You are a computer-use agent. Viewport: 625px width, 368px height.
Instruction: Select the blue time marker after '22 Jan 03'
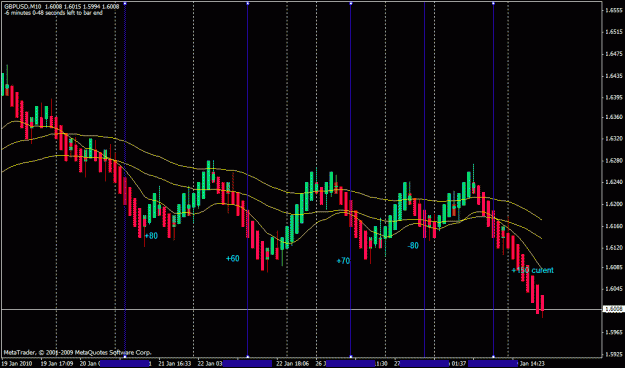click(x=247, y=364)
